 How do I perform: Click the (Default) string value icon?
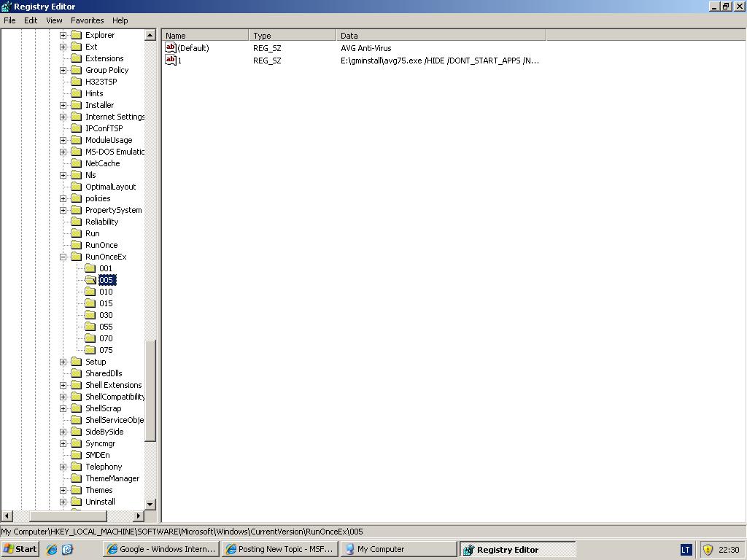(x=171, y=47)
